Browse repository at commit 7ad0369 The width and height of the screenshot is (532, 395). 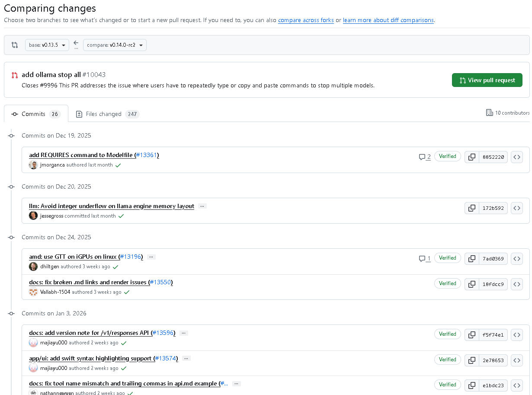(517, 259)
